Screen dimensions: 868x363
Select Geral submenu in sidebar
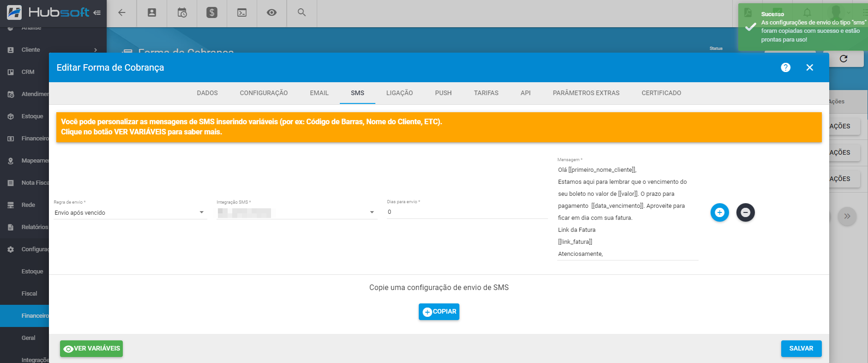(x=24, y=338)
